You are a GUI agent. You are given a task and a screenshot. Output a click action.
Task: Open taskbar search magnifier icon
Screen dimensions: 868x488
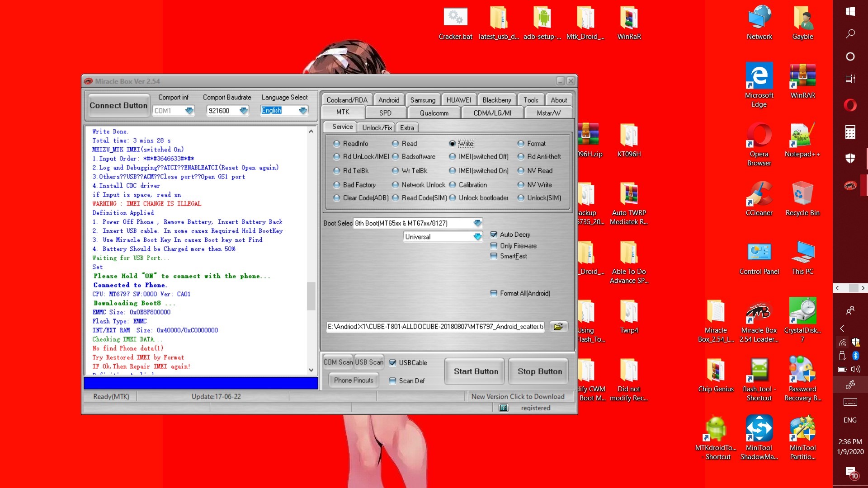coord(850,34)
